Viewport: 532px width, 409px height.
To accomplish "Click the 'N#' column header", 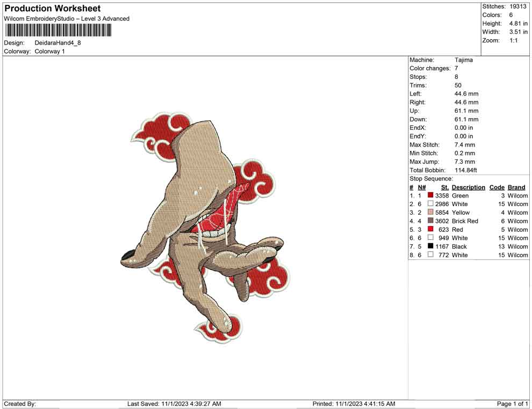I will [422, 187].
